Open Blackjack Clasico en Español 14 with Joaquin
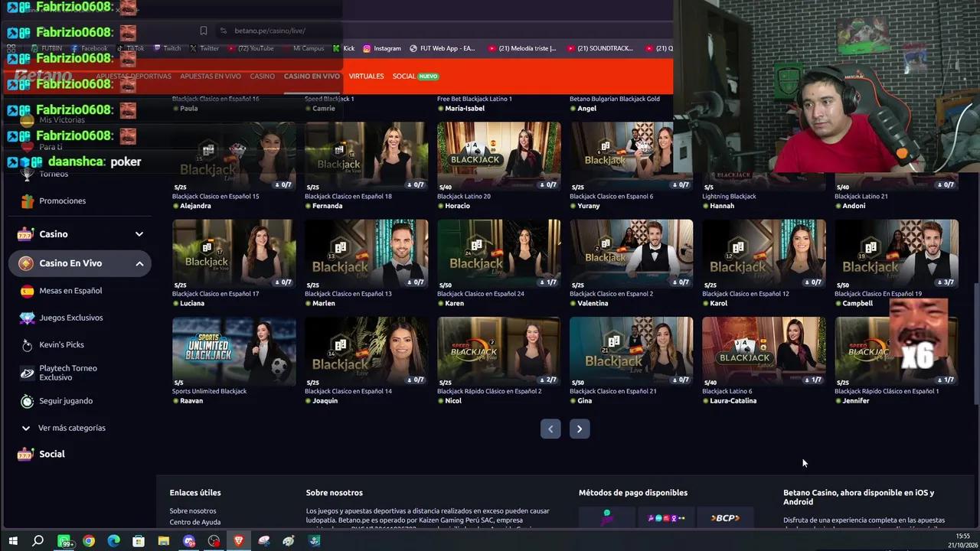The width and height of the screenshot is (980, 551). [367, 351]
